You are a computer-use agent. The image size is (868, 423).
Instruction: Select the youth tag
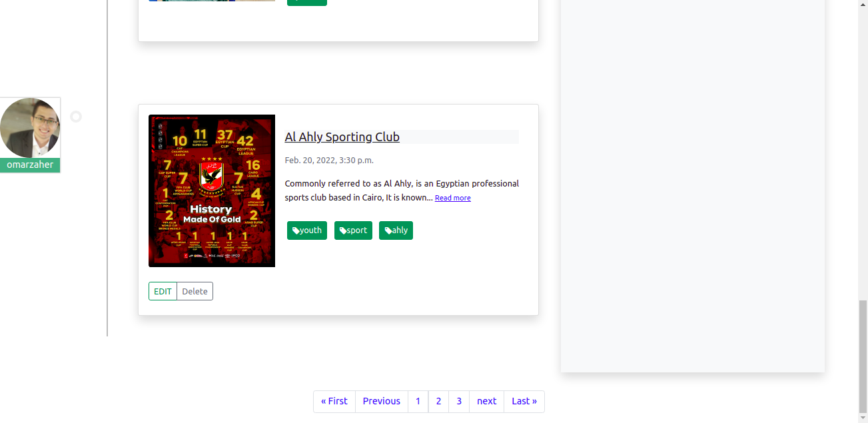coord(307,230)
